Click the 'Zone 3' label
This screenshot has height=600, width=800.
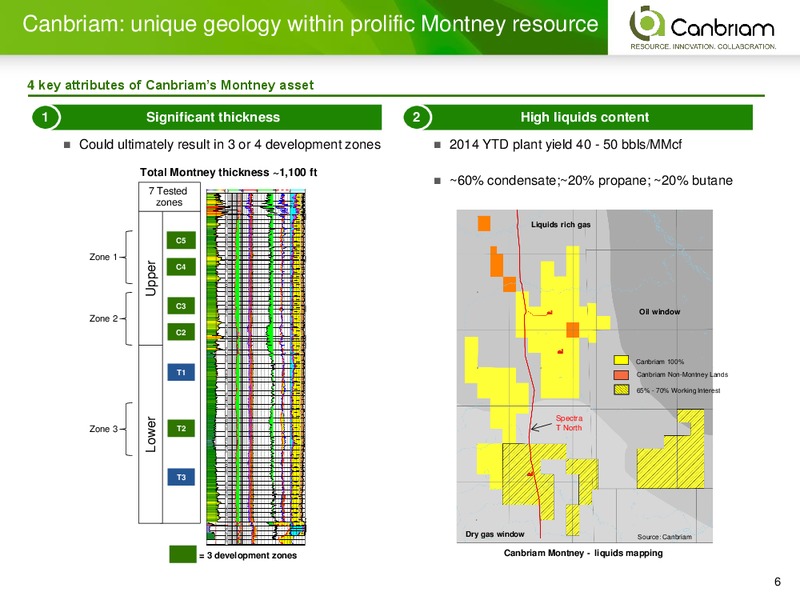point(104,429)
